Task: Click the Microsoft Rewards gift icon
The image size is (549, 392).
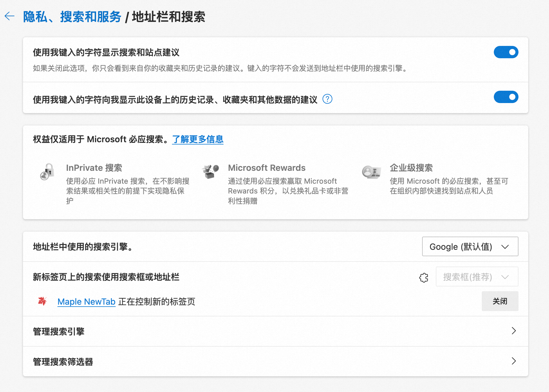Action: pos(210,171)
